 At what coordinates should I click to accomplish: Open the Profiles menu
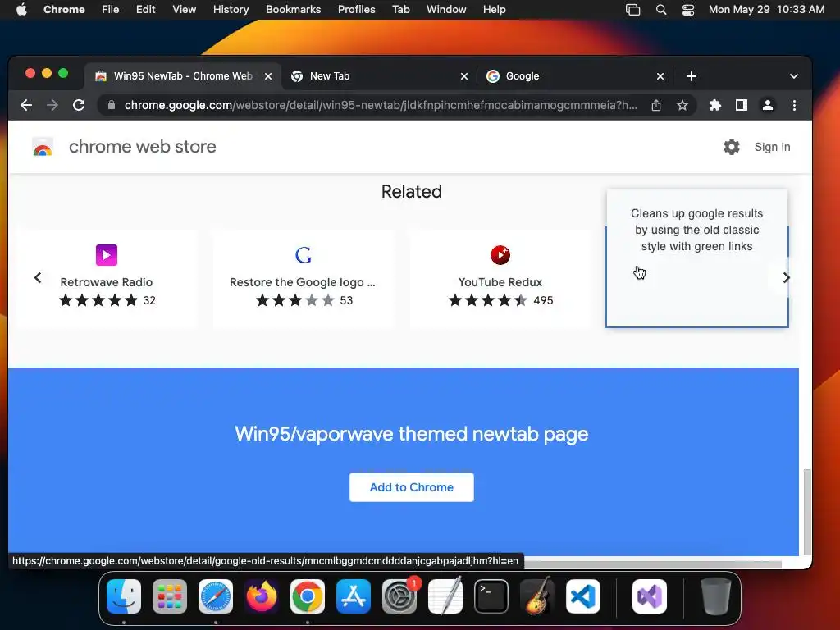click(356, 10)
